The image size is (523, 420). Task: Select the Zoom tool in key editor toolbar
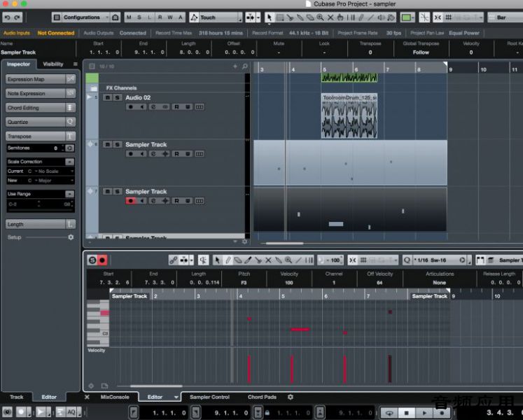pyautogui.click(x=288, y=260)
